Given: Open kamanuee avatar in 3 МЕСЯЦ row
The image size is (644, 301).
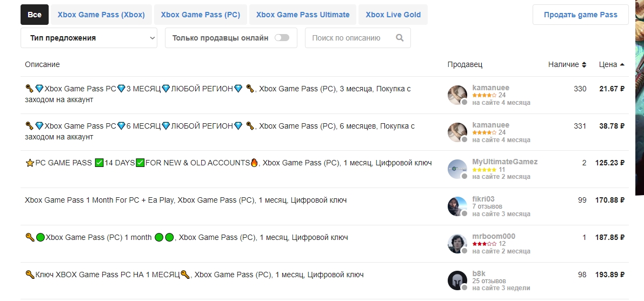Looking at the screenshot, I should pyautogui.click(x=457, y=95).
